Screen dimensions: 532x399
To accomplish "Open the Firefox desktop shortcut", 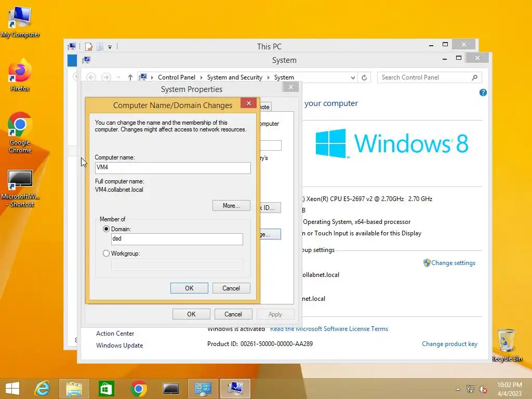I will (x=20, y=75).
